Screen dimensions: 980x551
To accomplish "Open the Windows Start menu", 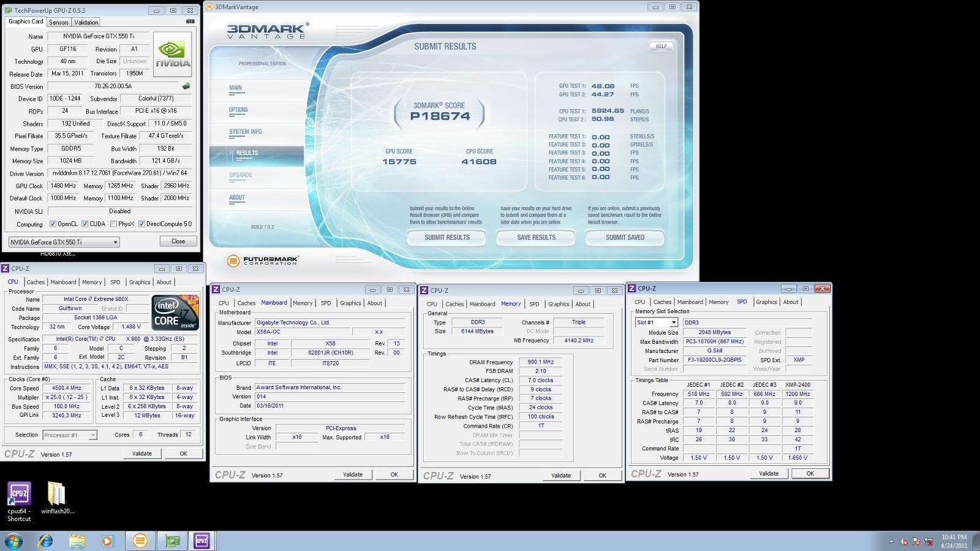I will click(13, 541).
